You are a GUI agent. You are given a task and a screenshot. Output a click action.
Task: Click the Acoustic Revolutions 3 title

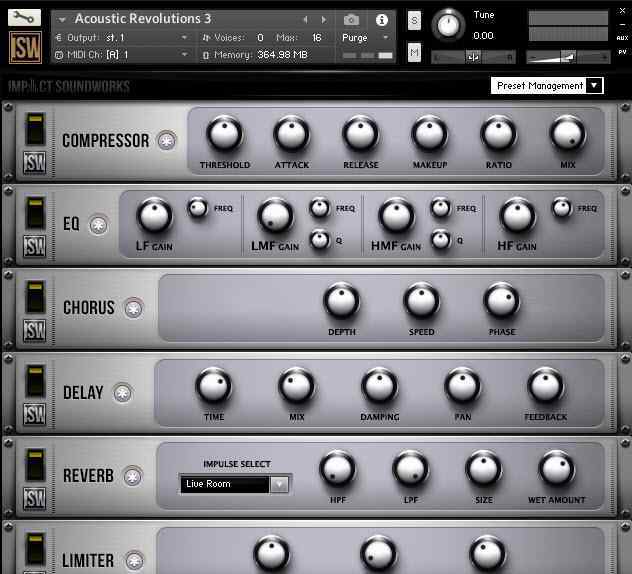click(x=143, y=19)
